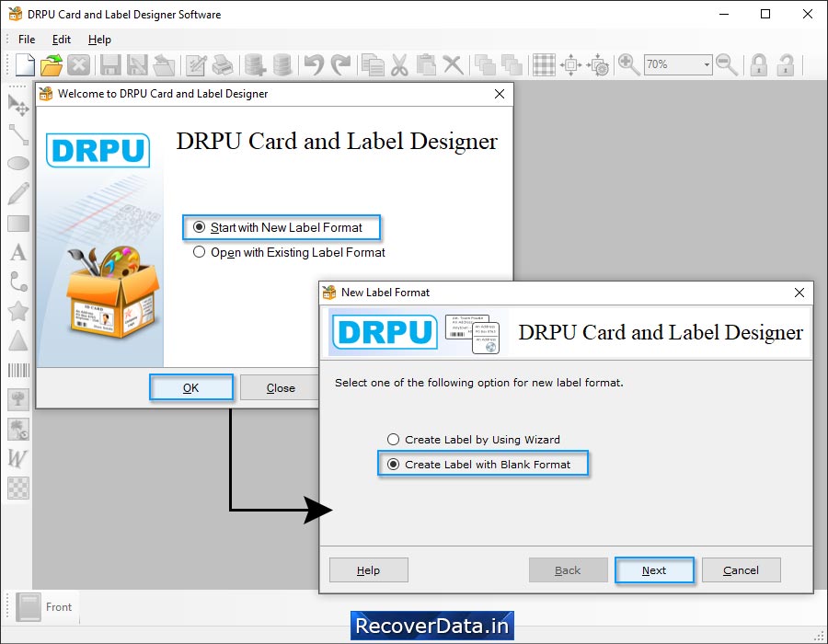Click the export-to-folder toolbar icon
Image resolution: width=828 pixels, height=644 pixels.
tap(164, 65)
